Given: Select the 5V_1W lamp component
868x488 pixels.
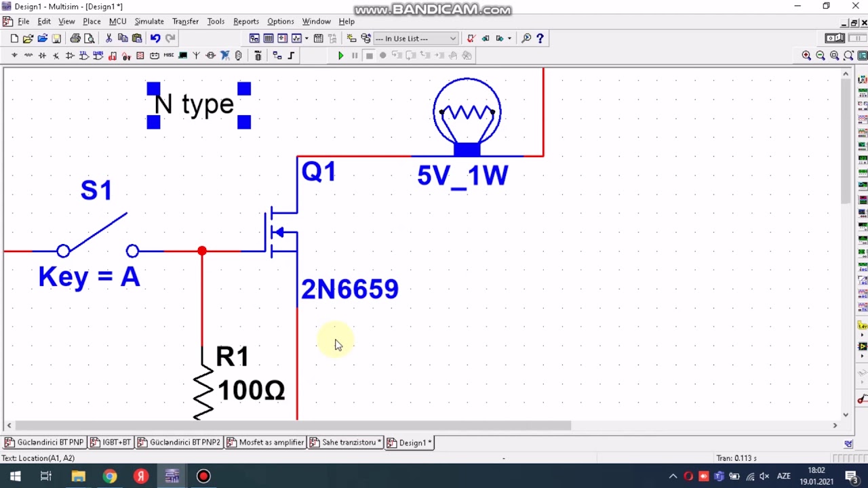Looking at the screenshot, I should (x=467, y=118).
